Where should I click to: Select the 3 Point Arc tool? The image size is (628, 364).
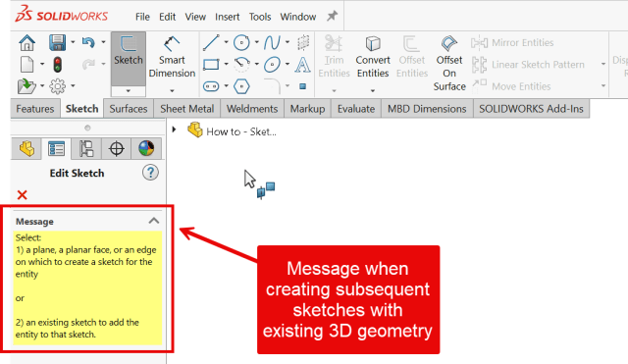pos(241,64)
